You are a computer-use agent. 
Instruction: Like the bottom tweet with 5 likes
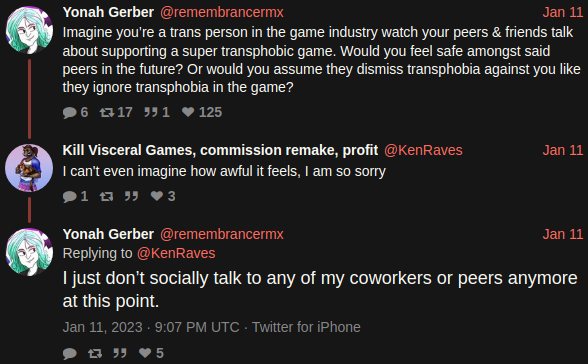pos(145,352)
